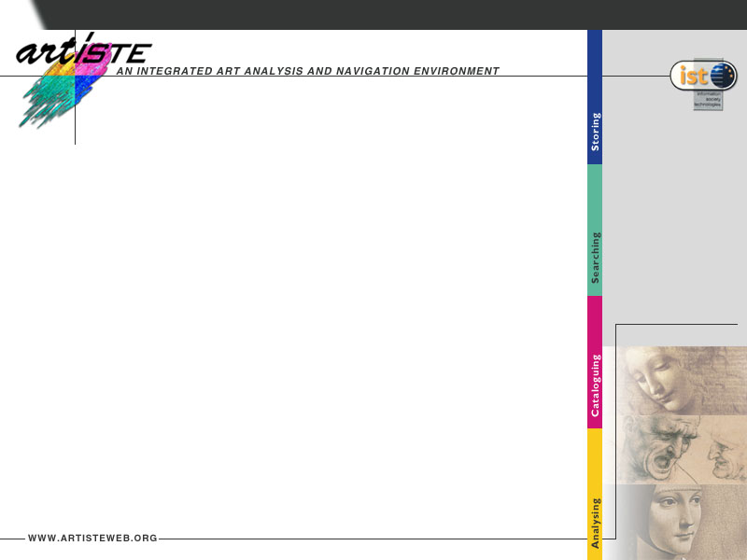Select the Cataloguing tab
Image resolution: width=747 pixels, height=560 pixels.
pos(595,385)
